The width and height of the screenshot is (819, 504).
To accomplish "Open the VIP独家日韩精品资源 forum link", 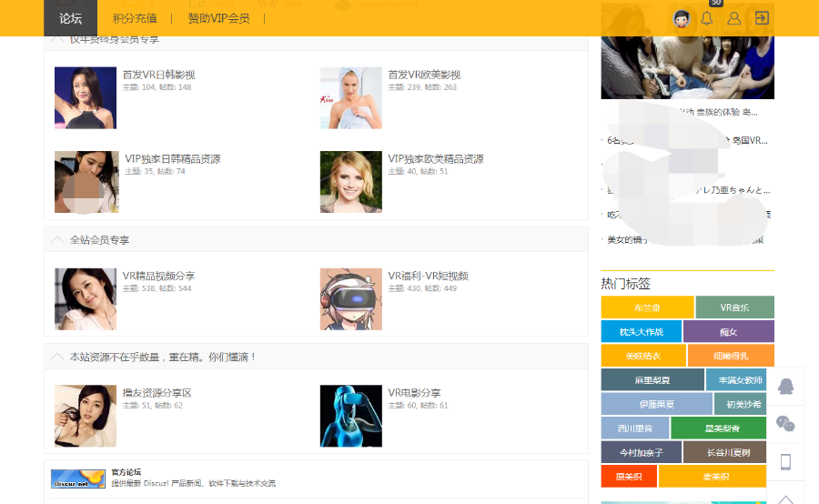I will [172, 159].
